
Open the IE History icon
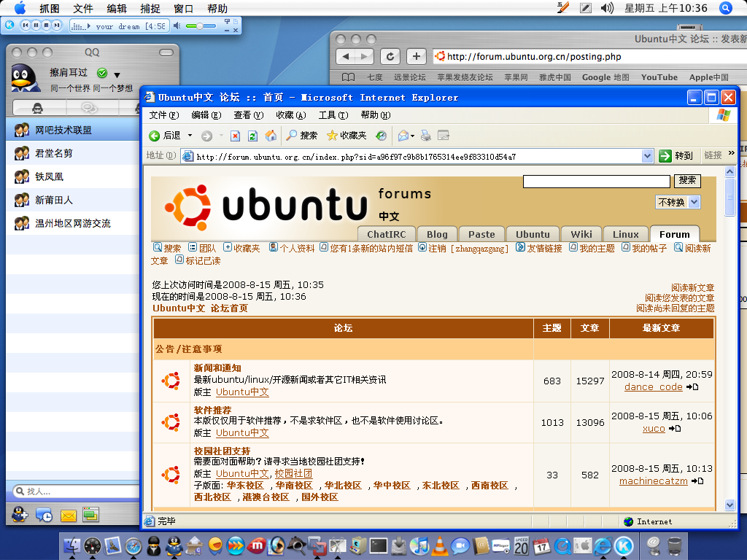click(x=381, y=136)
